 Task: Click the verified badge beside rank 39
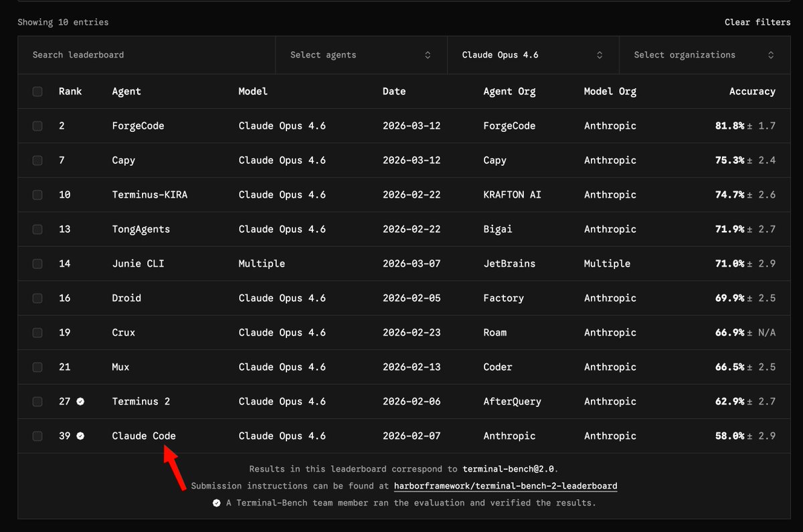point(80,436)
